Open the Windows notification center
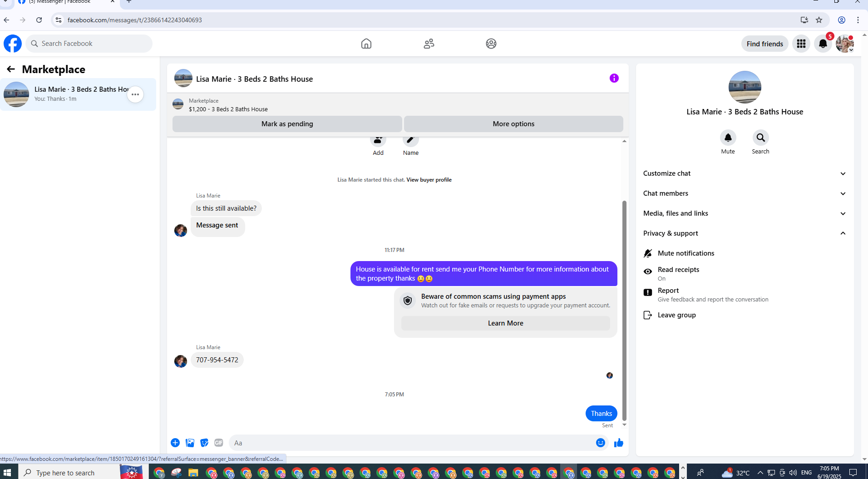 pyautogui.click(x=853, y=473)
